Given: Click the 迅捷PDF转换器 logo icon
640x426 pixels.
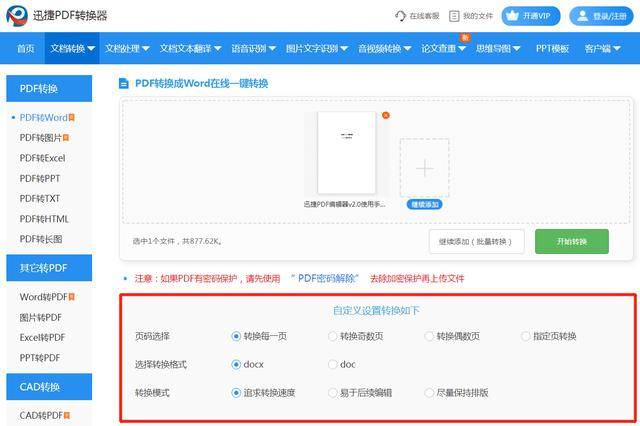Looking at the screenshot, I should click(17, 16).
